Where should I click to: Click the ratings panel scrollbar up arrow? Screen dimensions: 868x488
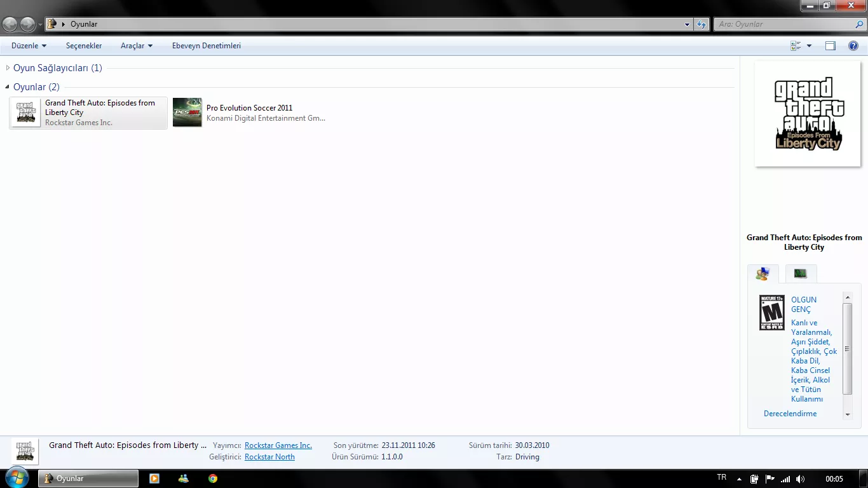tap(847, 297)
